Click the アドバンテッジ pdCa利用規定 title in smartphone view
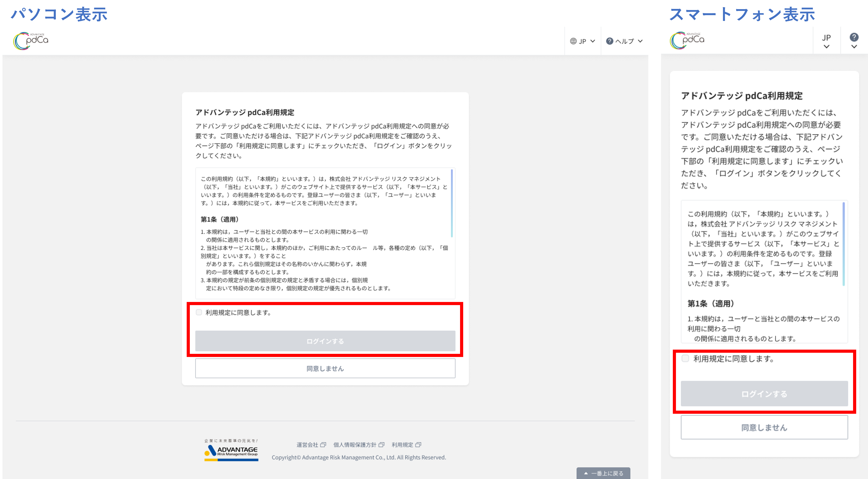 click(742, 96)
